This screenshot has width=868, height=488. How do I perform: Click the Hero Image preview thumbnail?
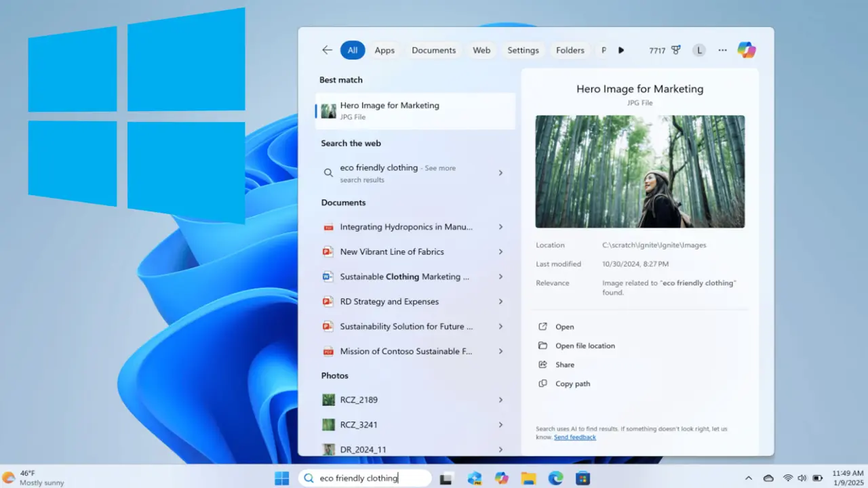point(639,171)
